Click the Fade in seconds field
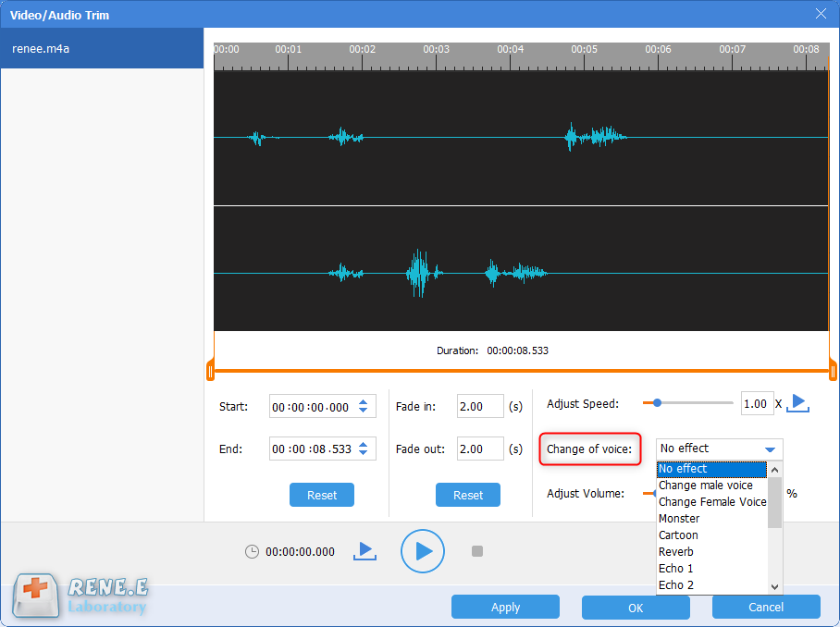 pyautogui.click(x=480, y=407)
